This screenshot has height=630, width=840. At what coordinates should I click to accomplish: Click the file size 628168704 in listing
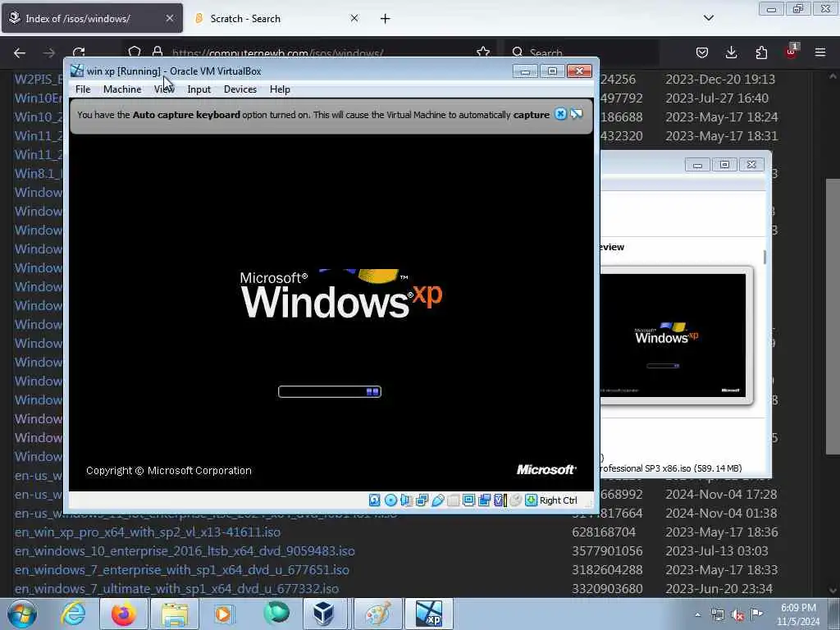[604, 532]
